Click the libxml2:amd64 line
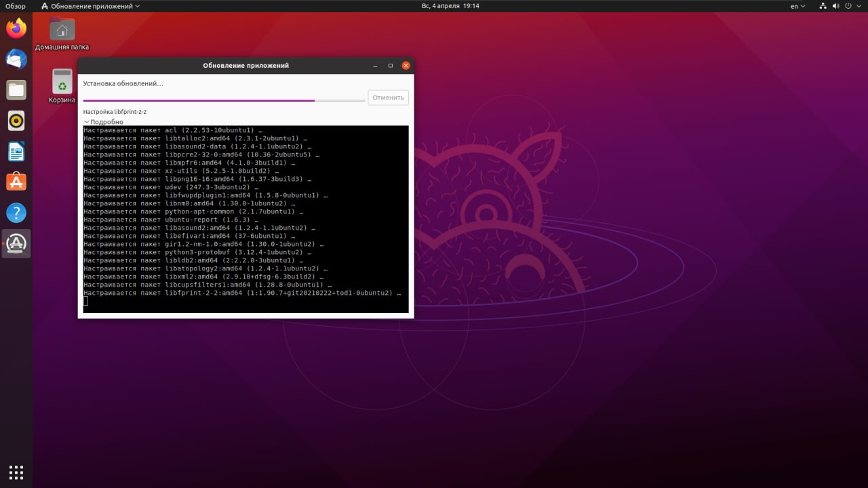 point(203,277)
